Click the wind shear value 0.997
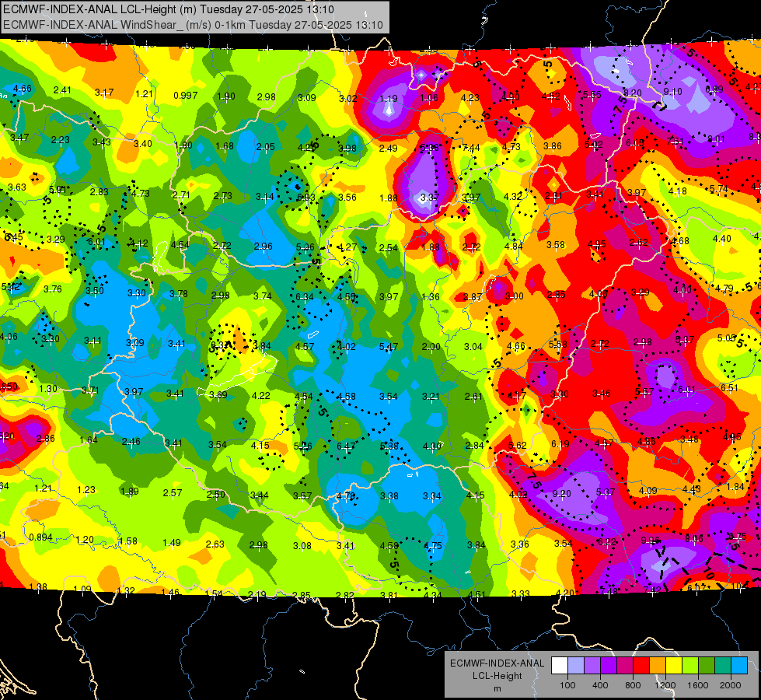 pyautogui.click(x=186, y=95)
